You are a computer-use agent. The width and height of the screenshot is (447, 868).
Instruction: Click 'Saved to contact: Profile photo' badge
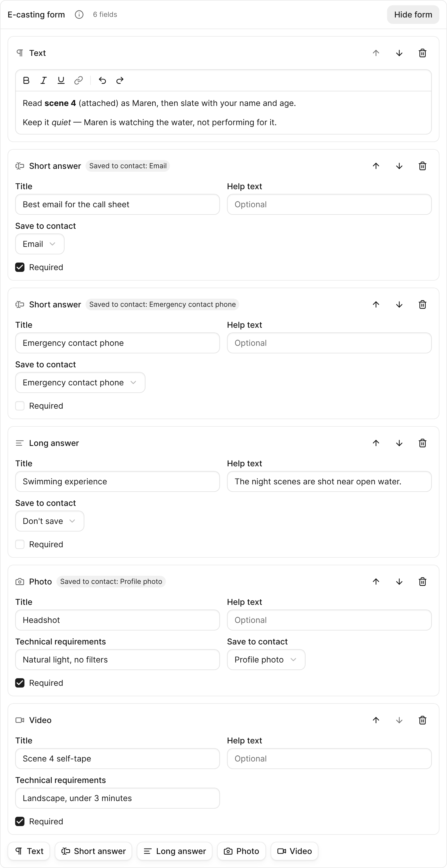[x=111, y=581]
